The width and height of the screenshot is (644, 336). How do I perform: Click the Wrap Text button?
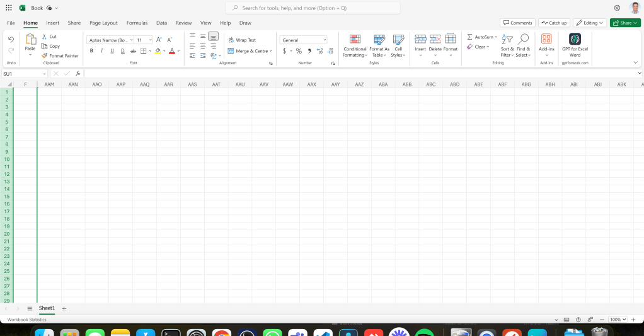[242, 40]
